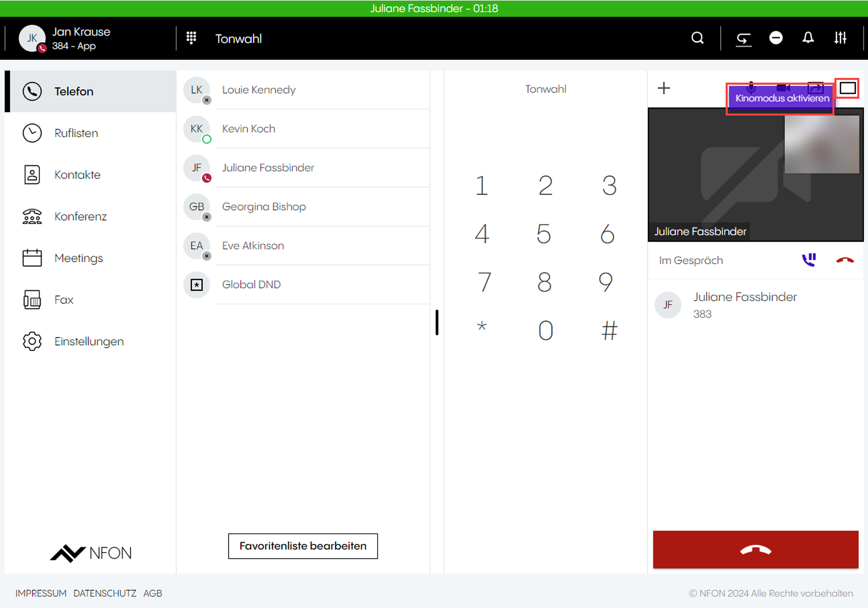Put the call on hold
The image size is (868, 608).
pyautogui.click(x=809, y=260)
